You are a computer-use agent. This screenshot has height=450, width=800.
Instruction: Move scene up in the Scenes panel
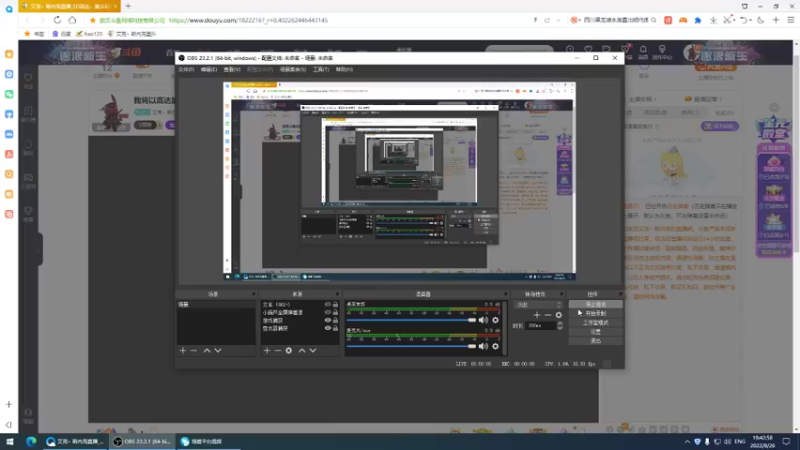207,351
